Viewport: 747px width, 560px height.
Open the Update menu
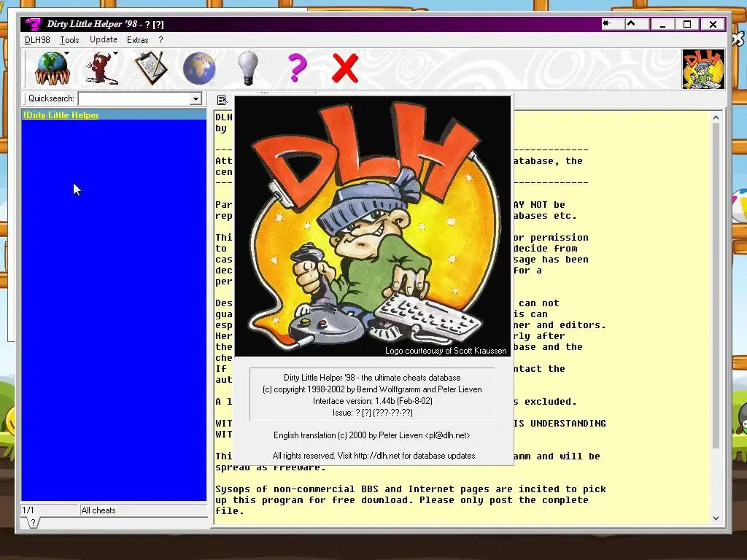[x=104, y=40]
